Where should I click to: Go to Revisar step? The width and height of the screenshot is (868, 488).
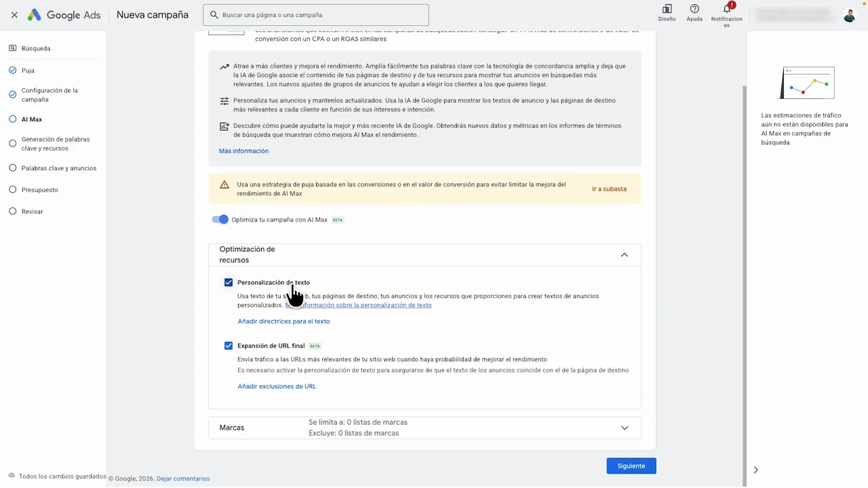[x=32, y=211]
